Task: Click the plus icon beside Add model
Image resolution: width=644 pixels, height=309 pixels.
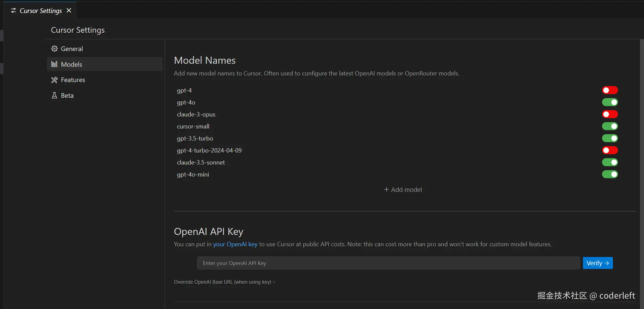Action: [x=386, y=190]
